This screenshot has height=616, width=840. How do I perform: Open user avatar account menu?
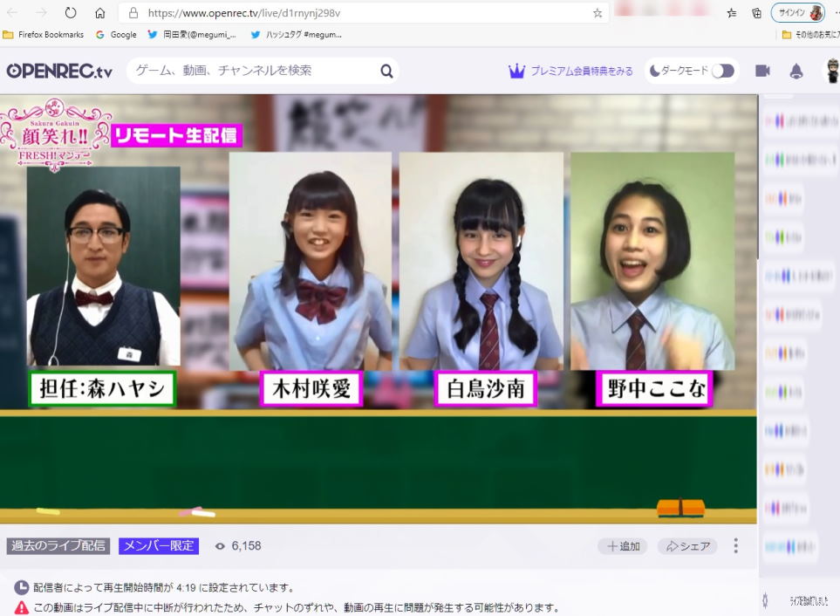[x=832, y=71]
